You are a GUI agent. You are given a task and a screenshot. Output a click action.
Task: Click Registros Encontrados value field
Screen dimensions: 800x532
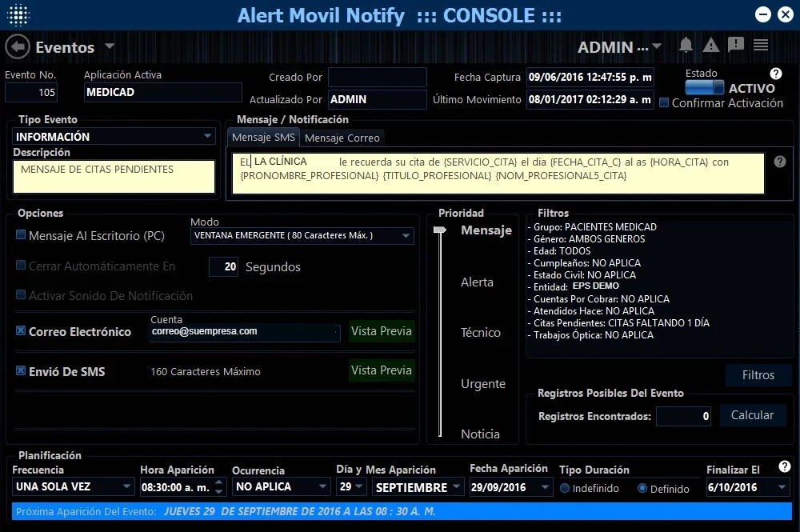683,416
